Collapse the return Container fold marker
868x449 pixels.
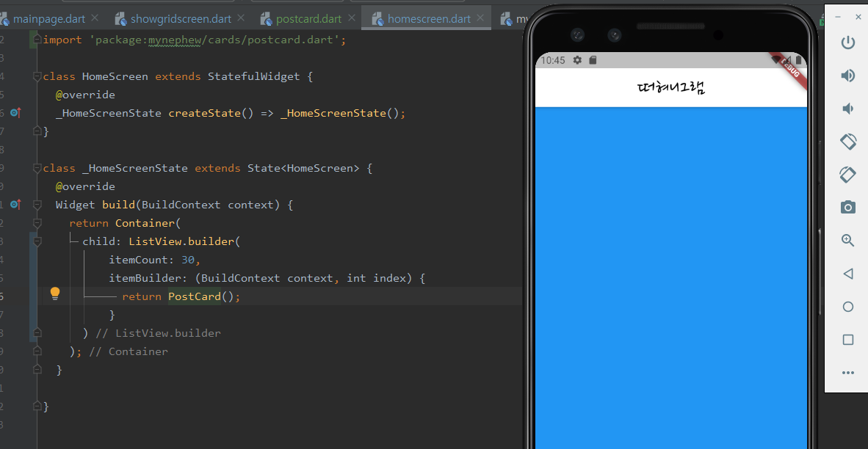(37, 223)
